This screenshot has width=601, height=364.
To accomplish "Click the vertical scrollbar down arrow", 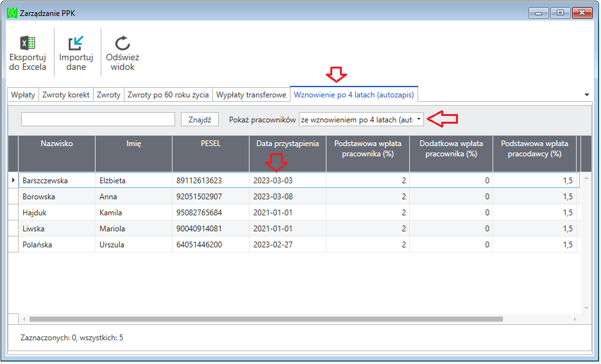I will 586,308.
